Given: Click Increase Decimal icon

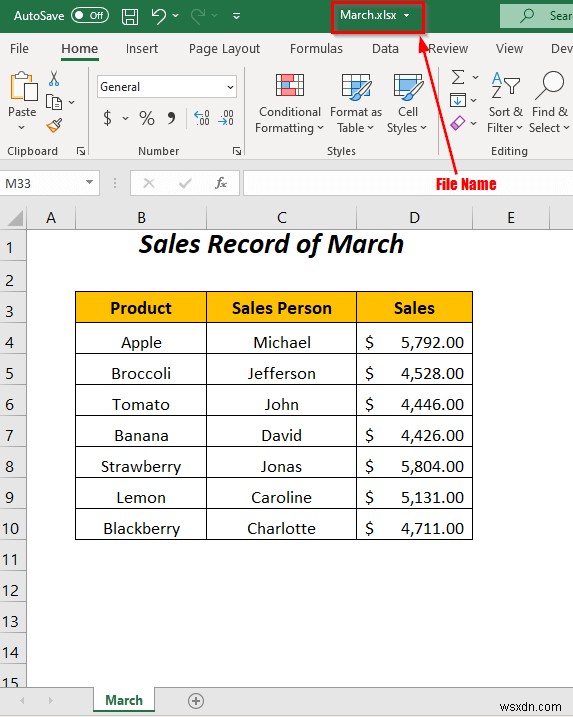Looking at the screenshot, I should (x=202, y=118).
